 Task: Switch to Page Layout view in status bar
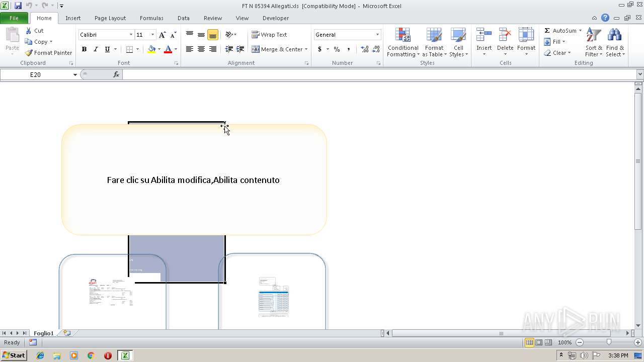tap(539, 342)
